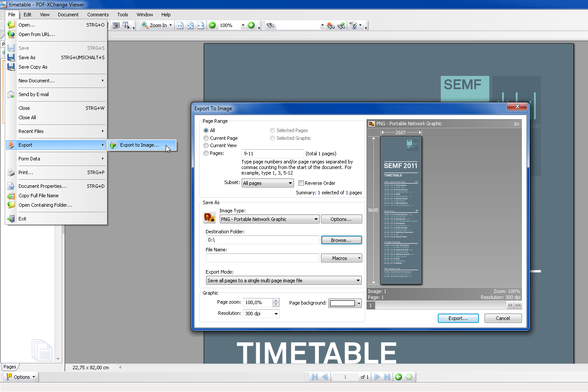The width and height of the screenshot is (588, 392).
Task: Click the green zoom-out minus icon
Action: pos(212,25)
